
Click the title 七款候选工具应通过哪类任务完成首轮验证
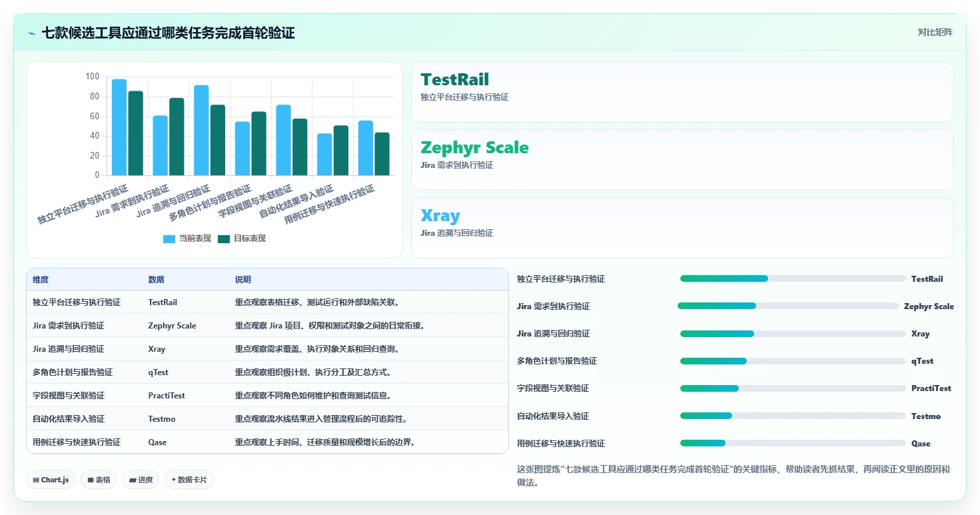point(168,33)
